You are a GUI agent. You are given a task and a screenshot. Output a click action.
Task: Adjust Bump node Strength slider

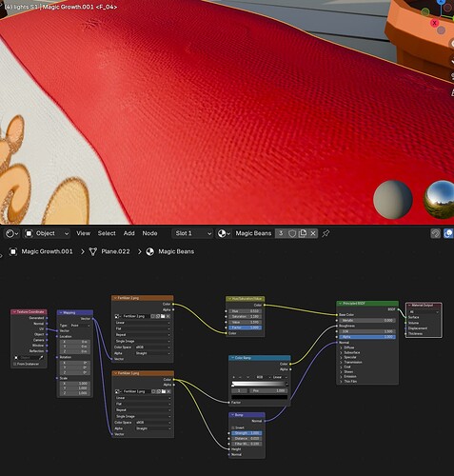click(x=247, y=433)
